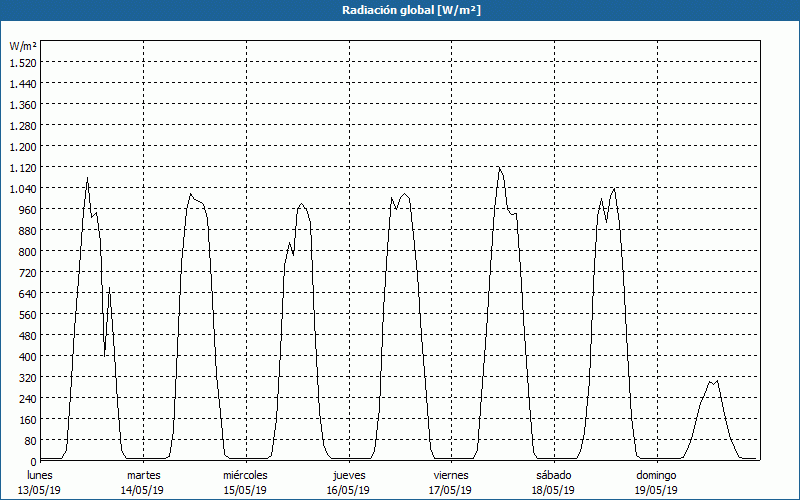Viewport: 800px width, 500px height.
Task: Pick the 80 tick label on the y-axis
Action: point(29,440)
